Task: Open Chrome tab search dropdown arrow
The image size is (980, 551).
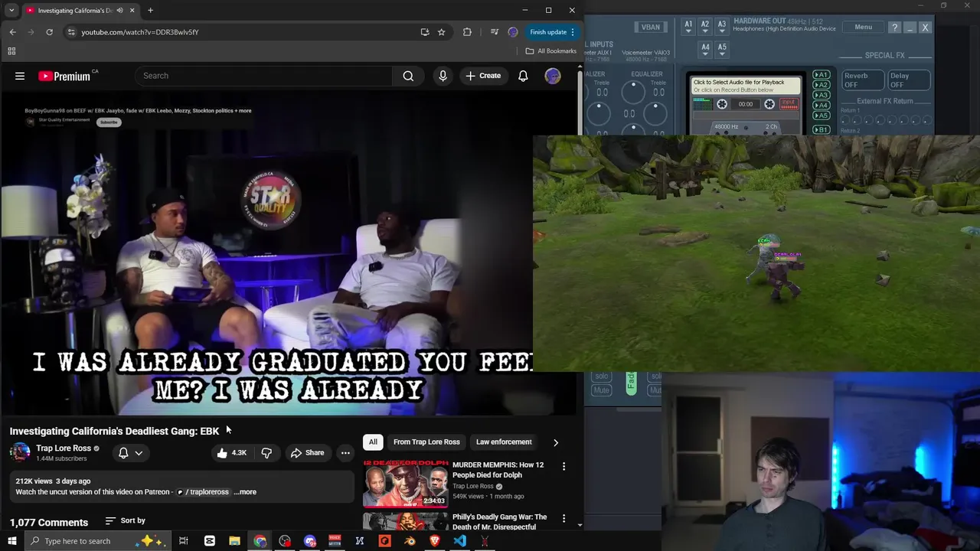Action: [11, 11]
